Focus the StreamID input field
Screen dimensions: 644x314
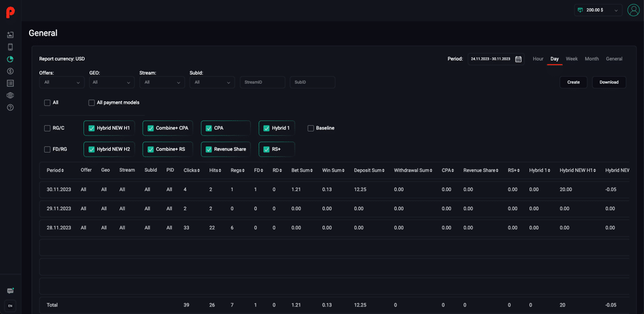(262, 82)
